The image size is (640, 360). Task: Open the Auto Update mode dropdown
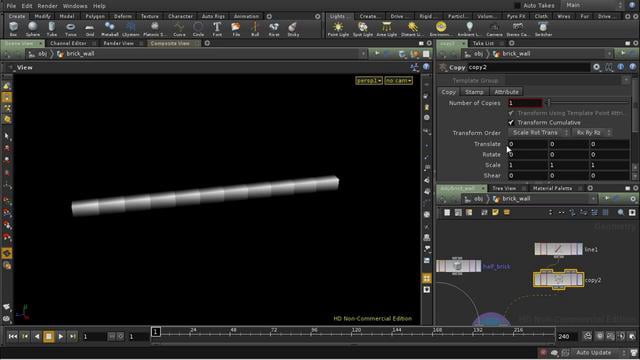[598, 352]
